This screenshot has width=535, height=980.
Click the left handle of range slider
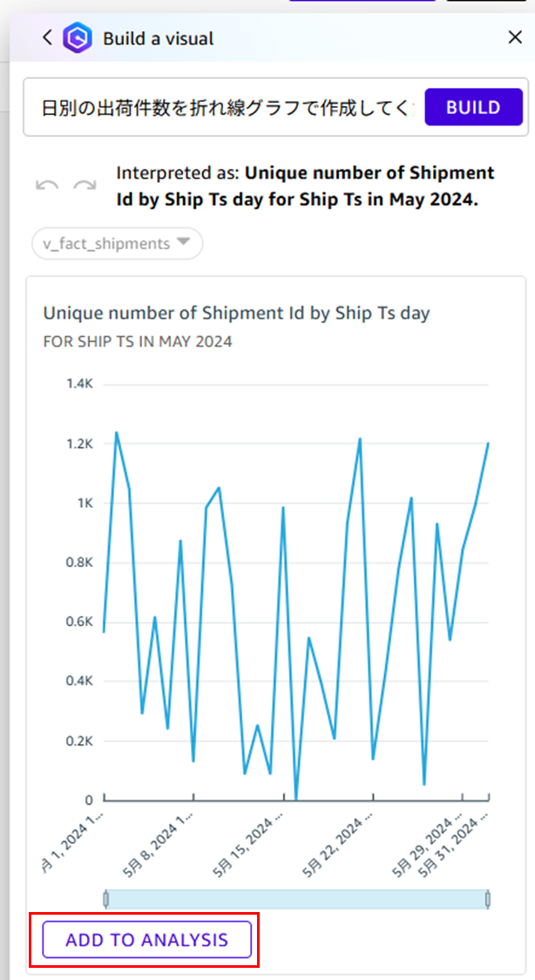[105, 898]
